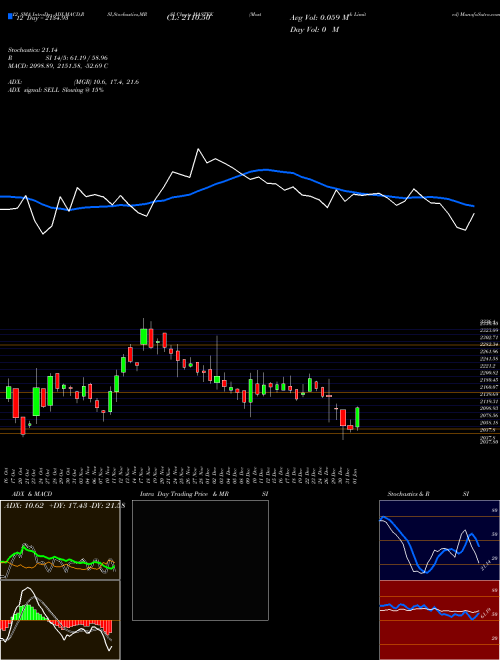Click the blue 12-day moving average line
This screenshot has height=660, width=500.
coord(265,170)
